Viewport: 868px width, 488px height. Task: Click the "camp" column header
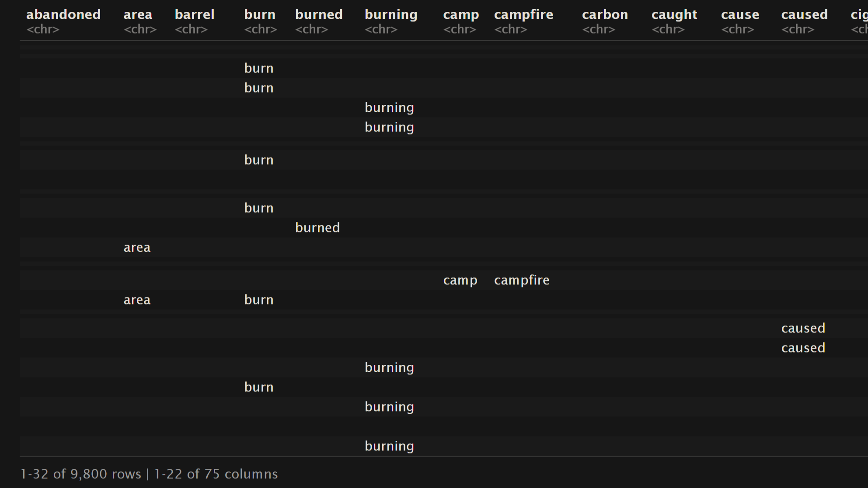coord(461,15)
